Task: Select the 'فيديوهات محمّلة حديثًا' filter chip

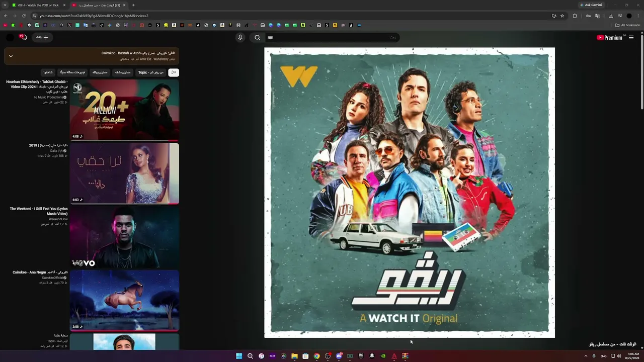Action: click(x=73, y=72)
